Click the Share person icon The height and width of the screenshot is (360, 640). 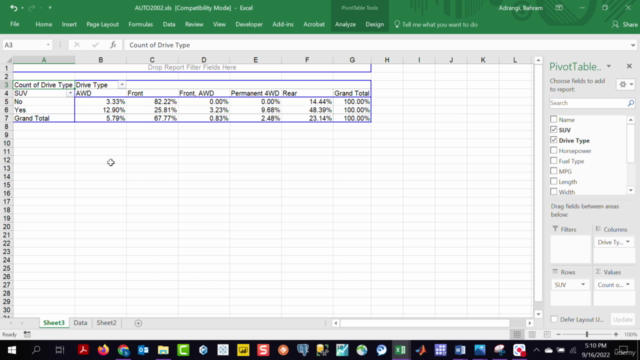615,24
